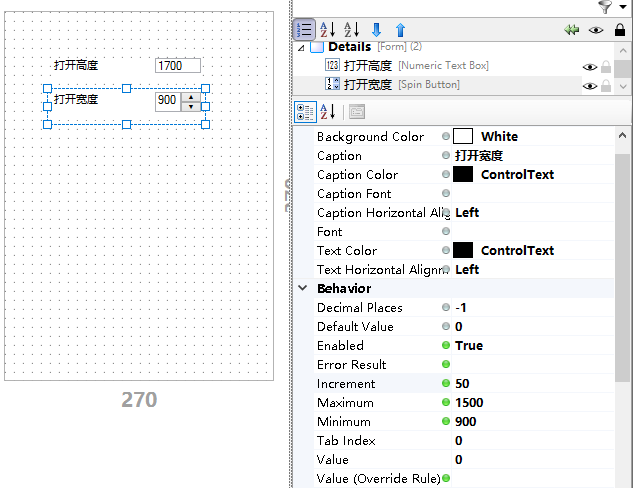Click the Default Value field
Screen dimensions: 633x488
(x=532, y=327)
